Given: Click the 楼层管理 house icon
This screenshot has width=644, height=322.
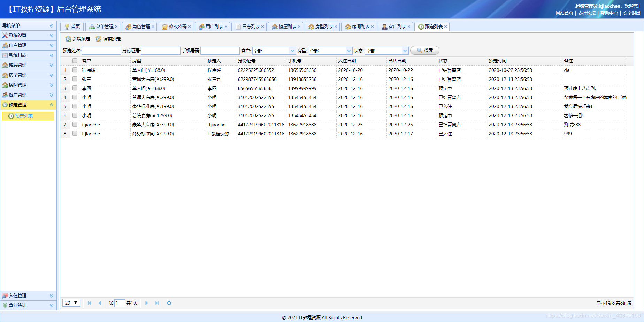Looking at the screenshot, I should click(5, 65).
